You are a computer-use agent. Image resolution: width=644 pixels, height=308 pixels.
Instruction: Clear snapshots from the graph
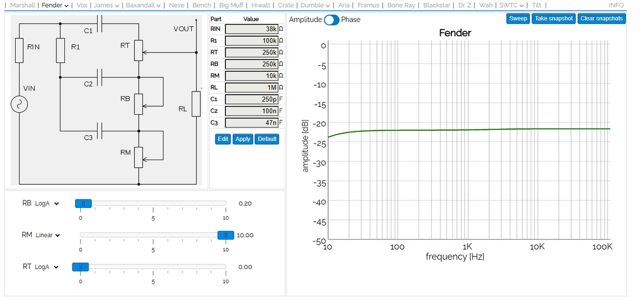click(x=601, y=19)
